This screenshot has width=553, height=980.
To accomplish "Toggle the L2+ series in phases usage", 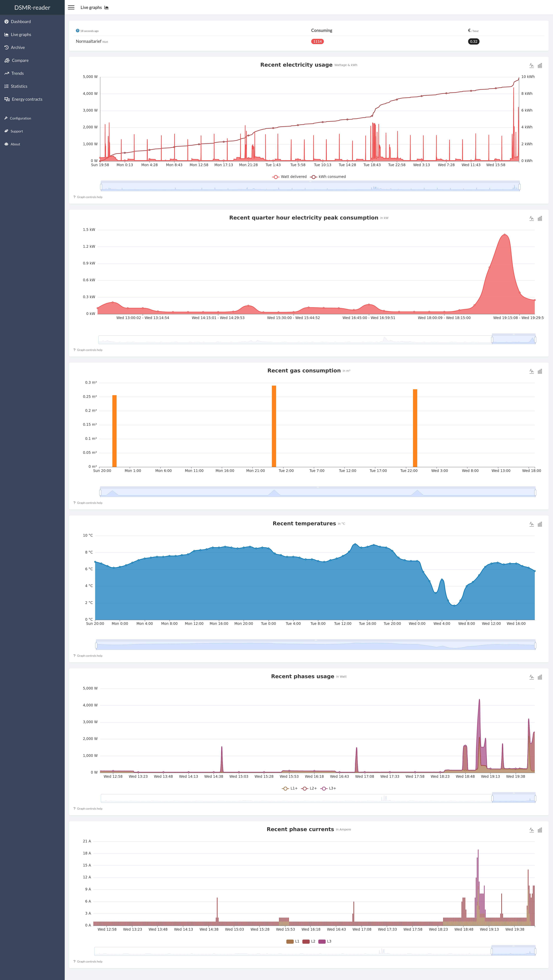I will coord(309,788).
